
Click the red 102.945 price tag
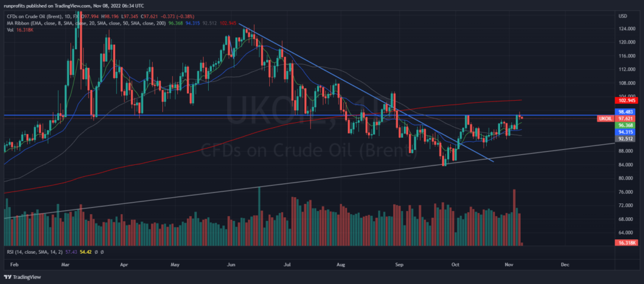point(626,100)
